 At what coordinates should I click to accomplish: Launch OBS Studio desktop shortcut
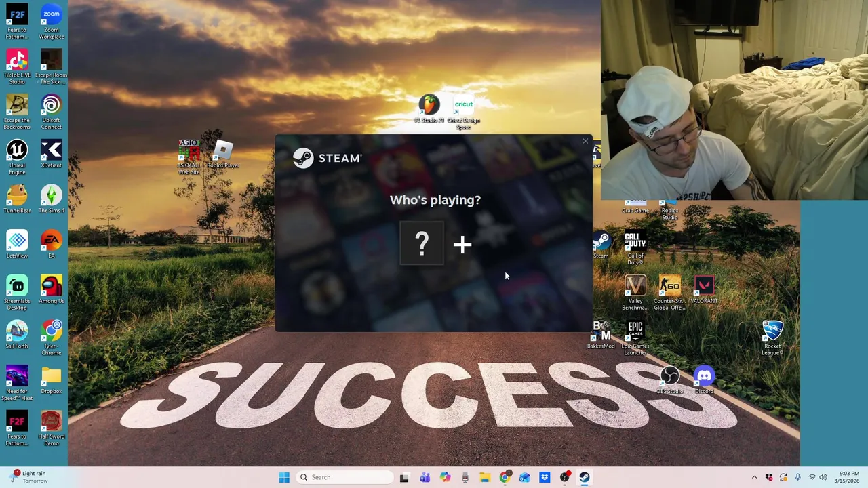[669, 380]
